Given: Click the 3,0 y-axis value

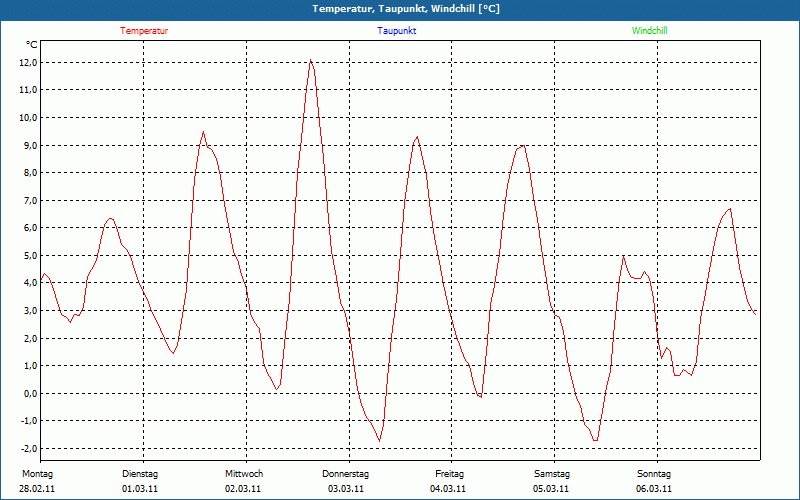Looking at the screenshot, I should pos(30,311).
